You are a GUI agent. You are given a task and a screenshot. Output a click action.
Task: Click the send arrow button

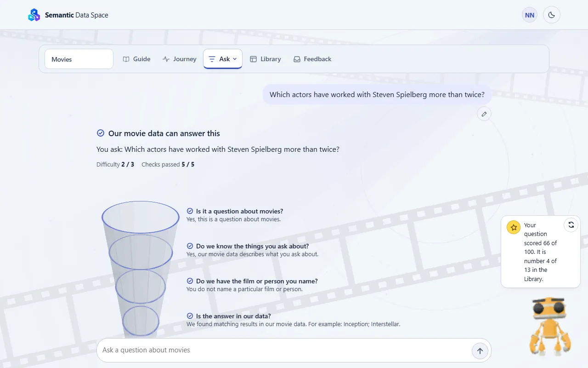[480, 351]
